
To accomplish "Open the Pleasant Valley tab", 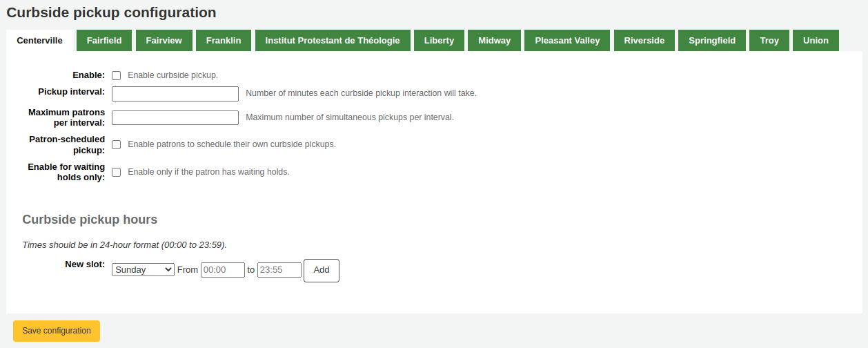I will click(x=567, y=41).
